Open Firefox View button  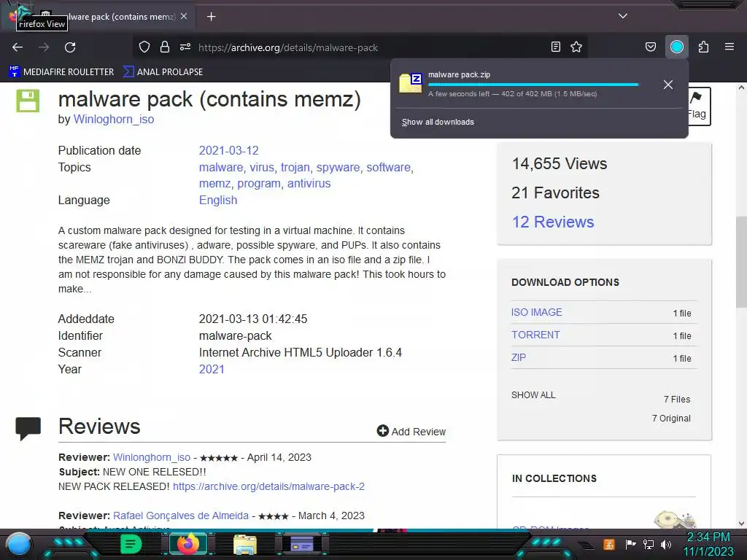point(15,15)
